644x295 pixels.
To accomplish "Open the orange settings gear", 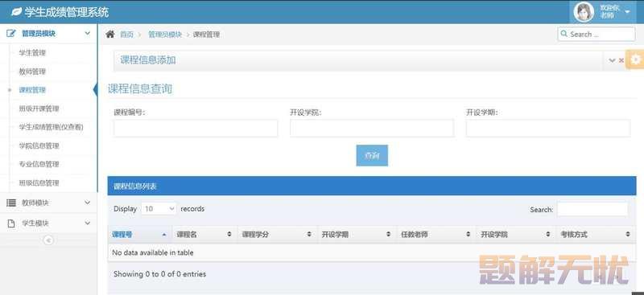I will (635, 60).
